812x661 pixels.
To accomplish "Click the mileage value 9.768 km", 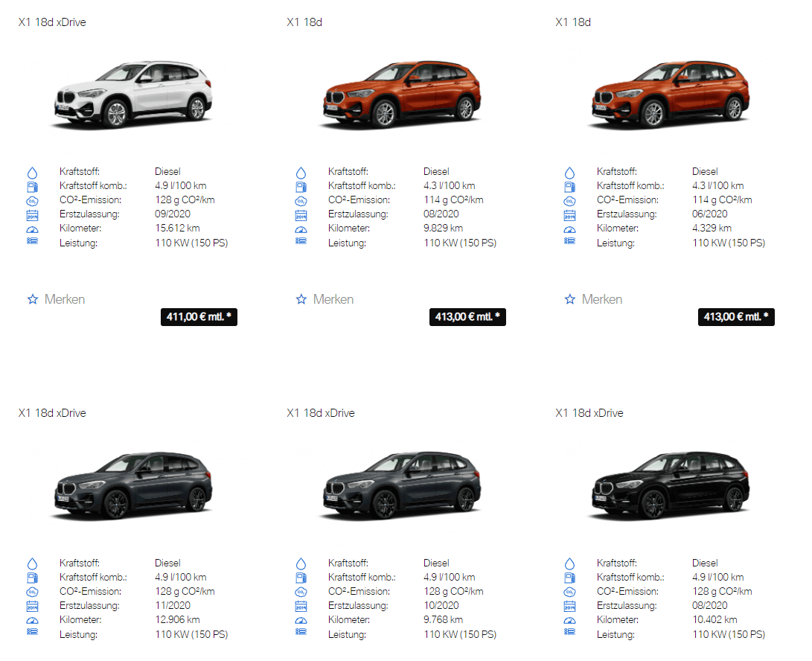I will point(444,619).
